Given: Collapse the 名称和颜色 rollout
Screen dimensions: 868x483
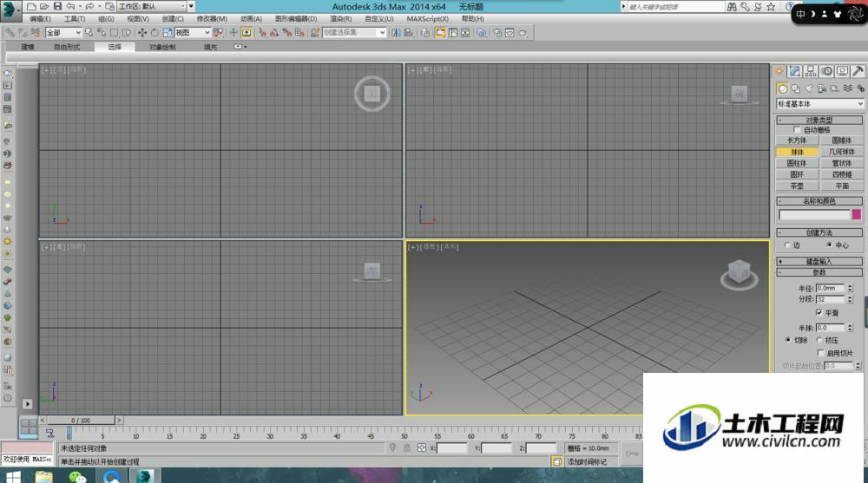Looking at the screenshot, I should click(x=819, y=201).
